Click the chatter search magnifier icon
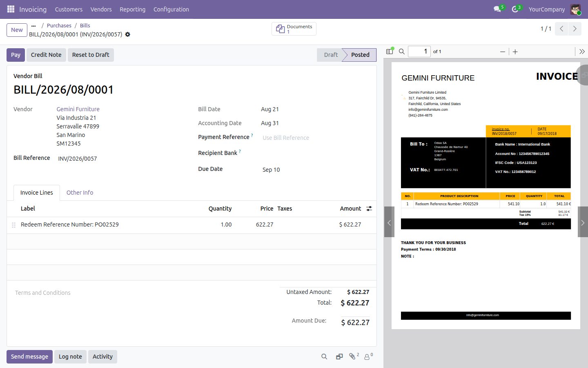 324,357
